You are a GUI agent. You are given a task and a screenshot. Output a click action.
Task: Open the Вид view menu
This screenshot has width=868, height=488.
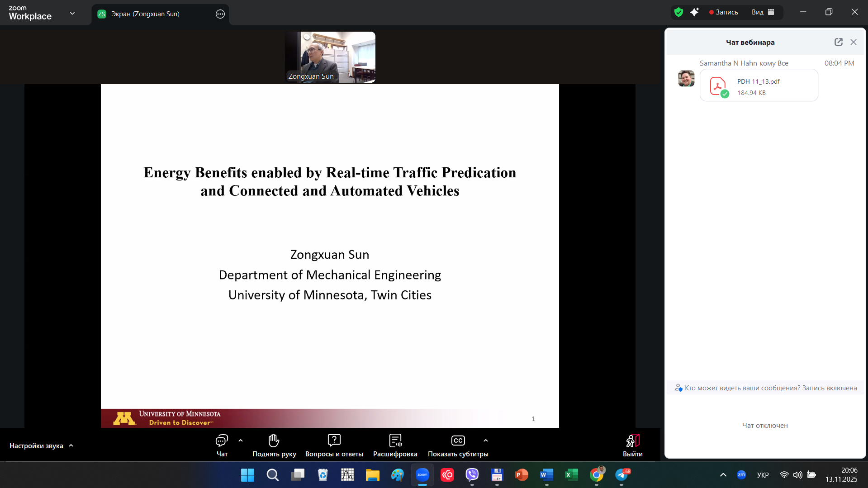(x=763, y=12)
